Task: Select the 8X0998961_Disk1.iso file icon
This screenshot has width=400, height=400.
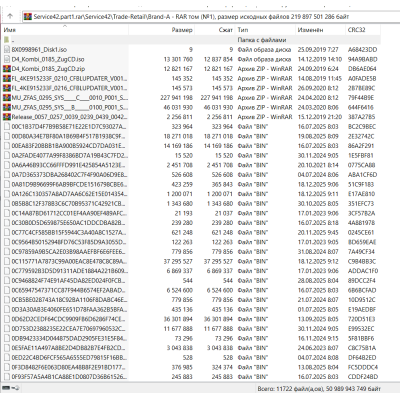Action: (x=7, y=50)
